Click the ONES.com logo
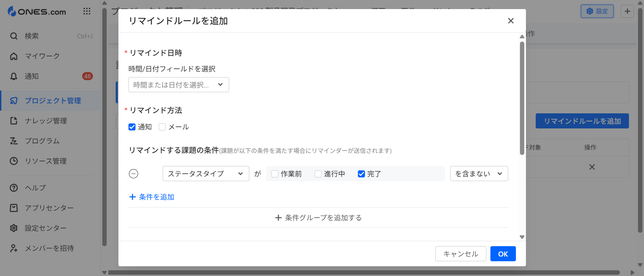The height and width of the screenshot is (276, 644). click(x=37, y=11)
